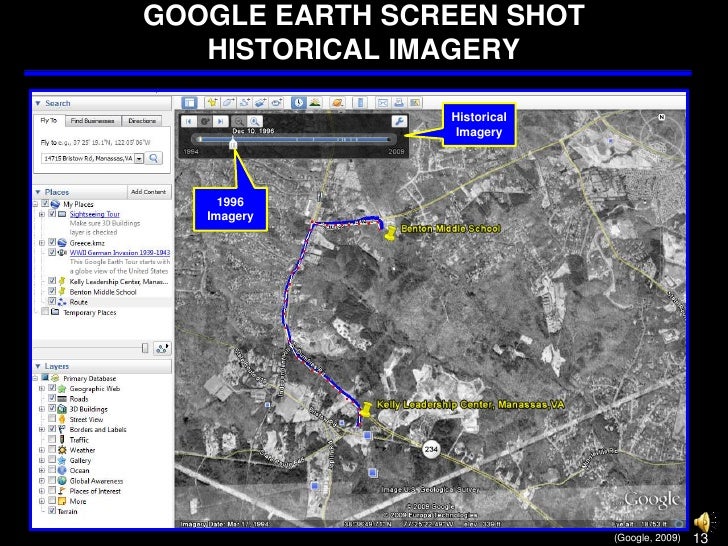Toggle the My Places checkbox
This screenshot has width=728, height=546.
(45, 204)
